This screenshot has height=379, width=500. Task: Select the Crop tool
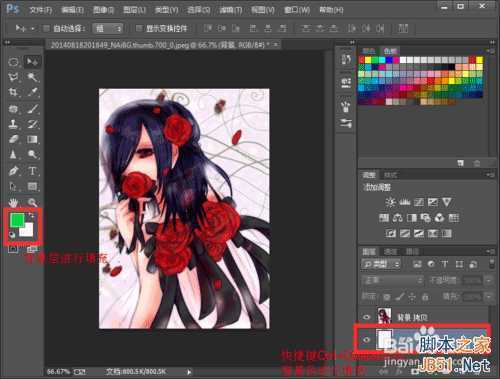[13, 92]
